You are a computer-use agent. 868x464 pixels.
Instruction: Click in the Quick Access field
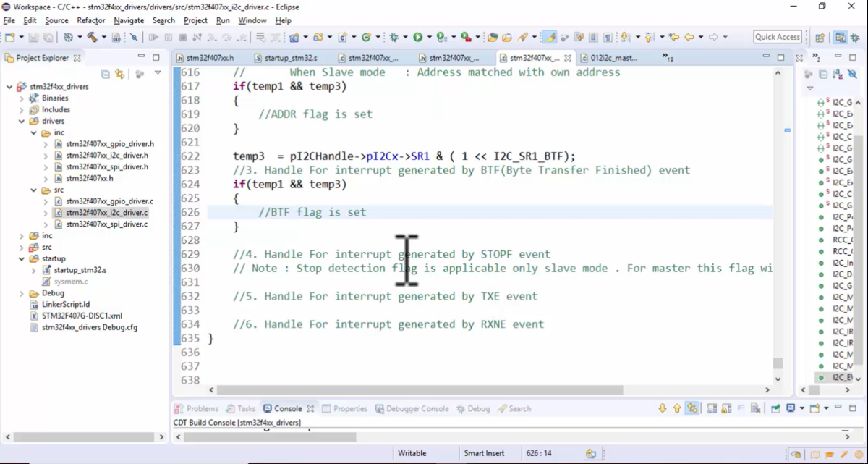click(x=778, y=37)
